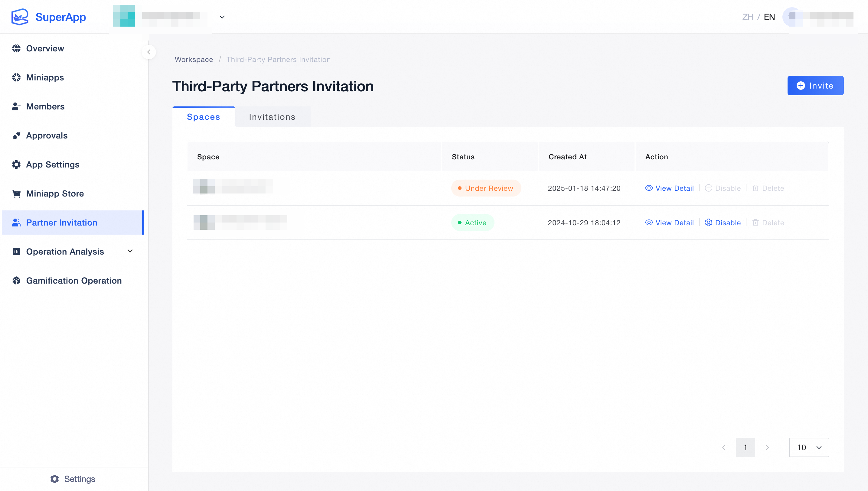
Task: Click the Miniapps sidebar icon
Action: pos(16,78)
